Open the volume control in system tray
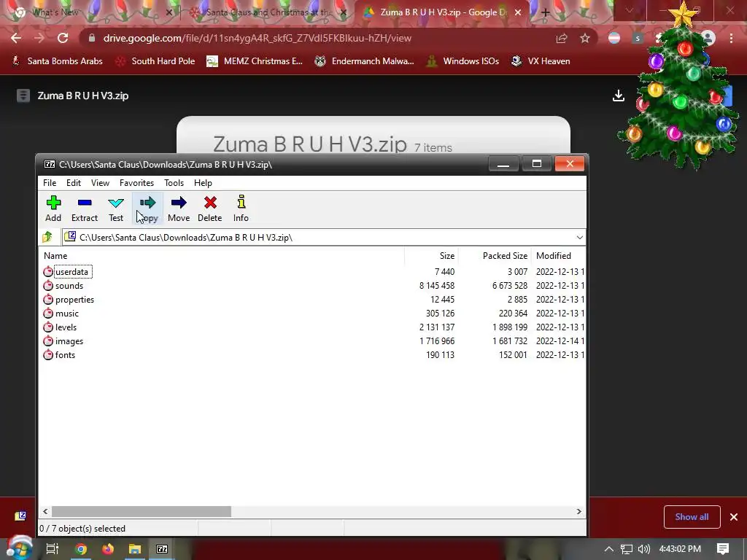This screenshot has height=560, width=747. tap(643, 549)
